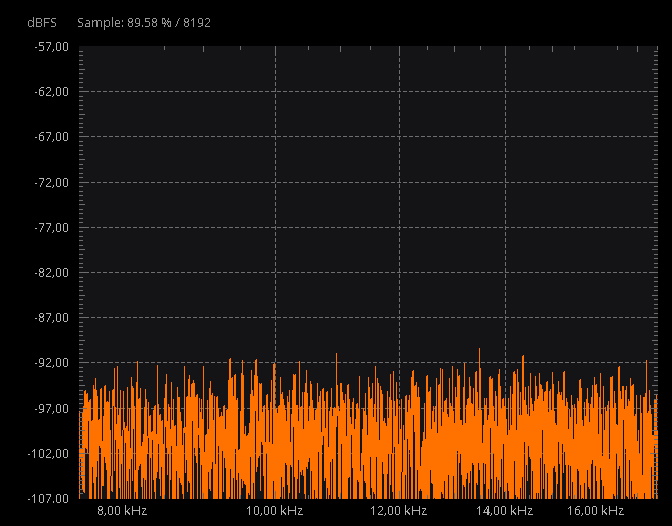The image size is (672, 526).
Task: Click the -82,00 axis label
Action: tap(48, 273)
